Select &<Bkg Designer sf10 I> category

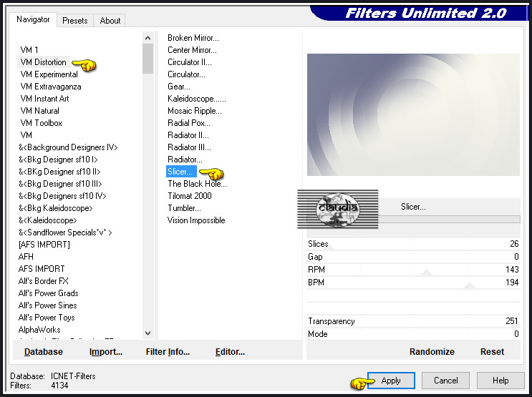tap(58, 160)
